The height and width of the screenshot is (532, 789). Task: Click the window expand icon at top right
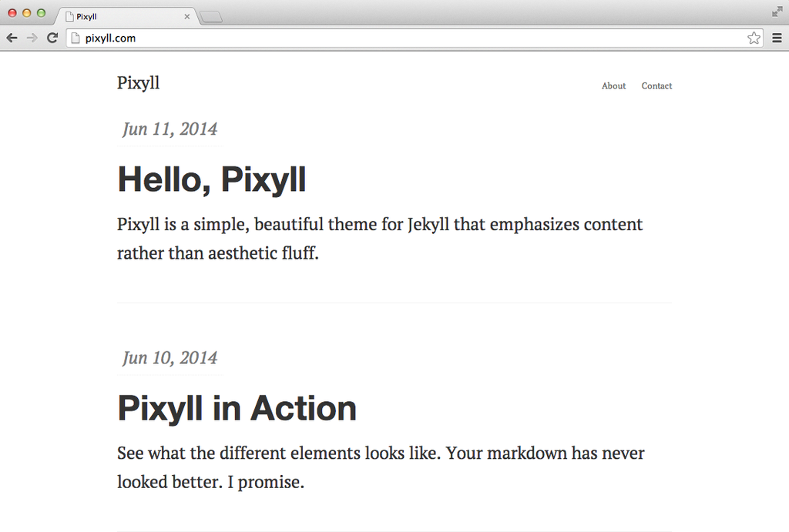[777, 12]
